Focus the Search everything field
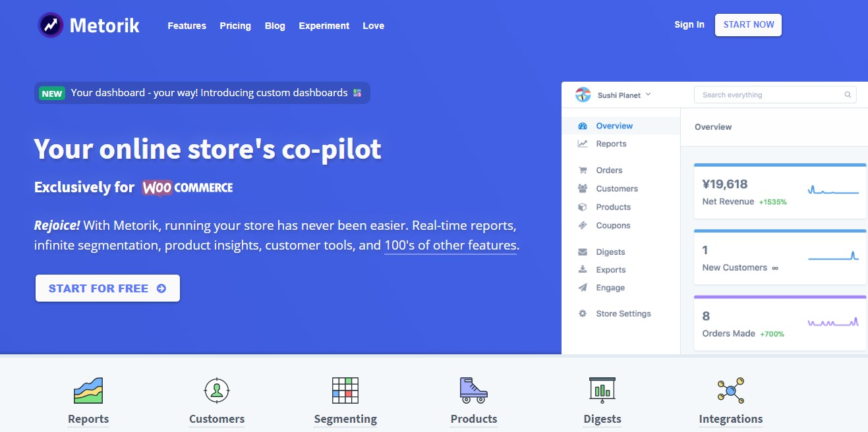The height and width of the screenshot is (432, 868). (775, 95)
